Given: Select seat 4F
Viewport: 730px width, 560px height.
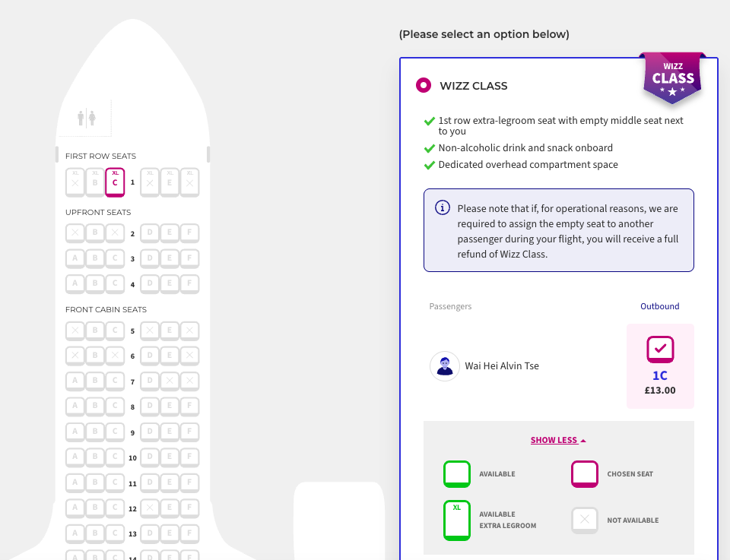Looking at the screenshot, I should coord(189,283).
